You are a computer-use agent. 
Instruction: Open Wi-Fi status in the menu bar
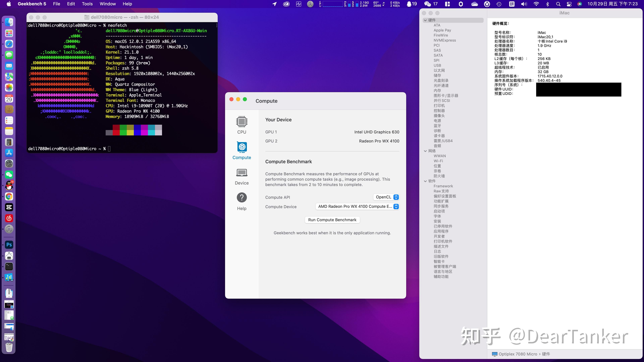click(536, 4)
